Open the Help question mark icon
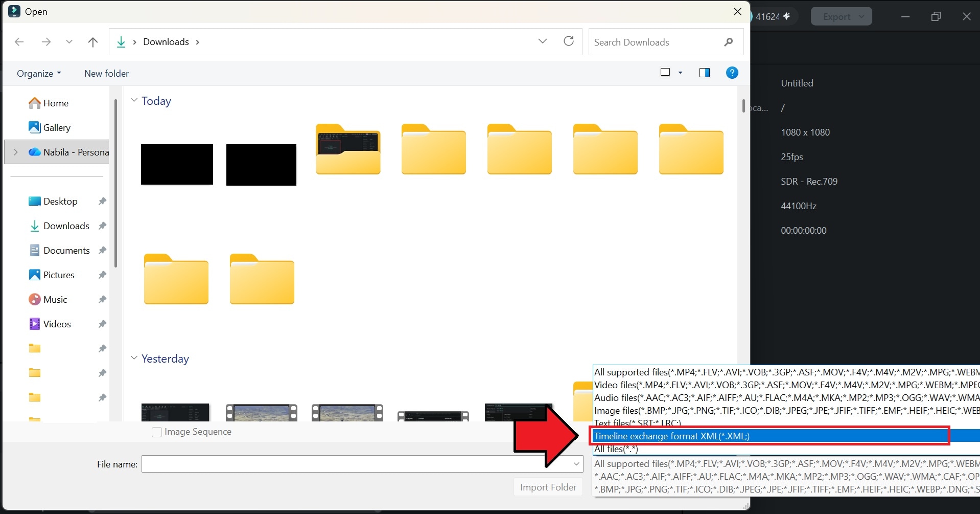This screenshot has height=514, width=980. coord(732,73)
